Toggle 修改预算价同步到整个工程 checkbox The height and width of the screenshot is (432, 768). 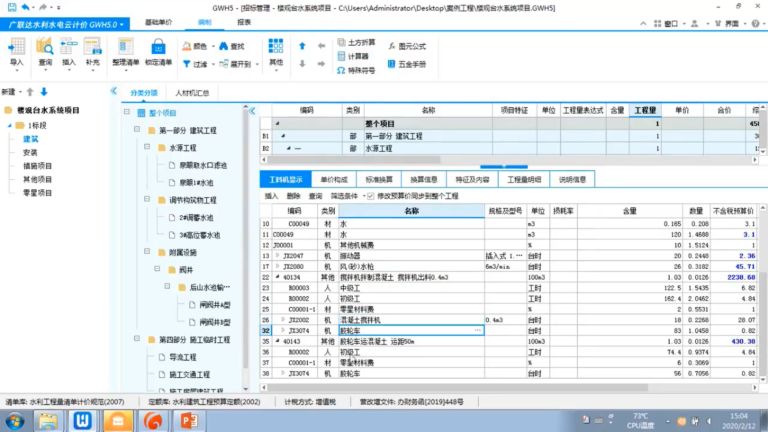371,196
